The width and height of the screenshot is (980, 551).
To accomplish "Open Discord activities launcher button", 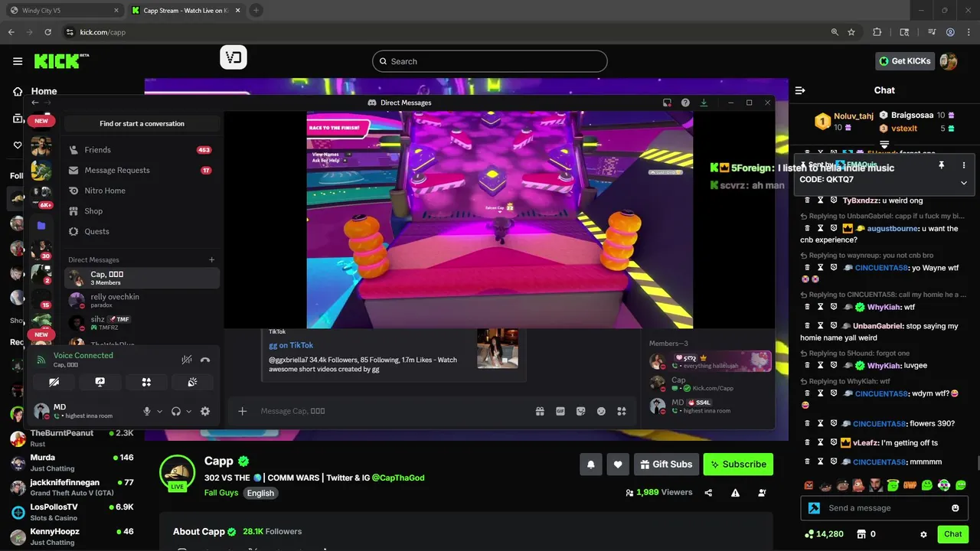I will point(146,382).
